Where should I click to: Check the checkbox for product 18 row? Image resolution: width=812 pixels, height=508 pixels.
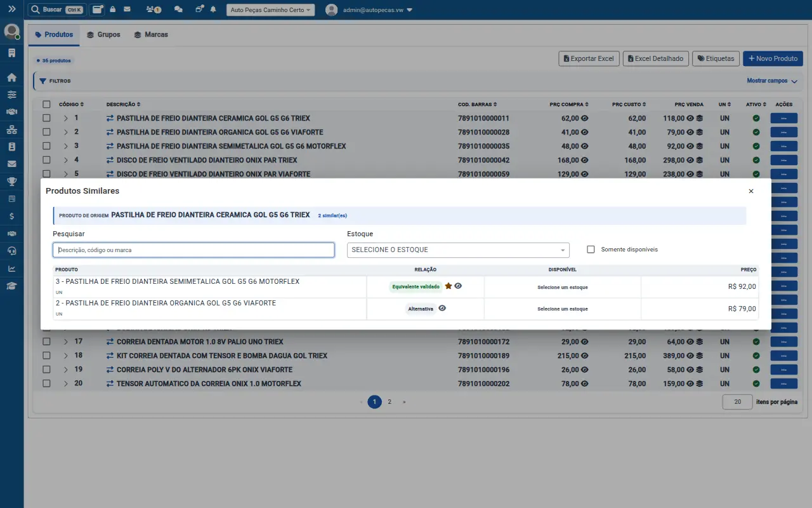pos(46,356)
